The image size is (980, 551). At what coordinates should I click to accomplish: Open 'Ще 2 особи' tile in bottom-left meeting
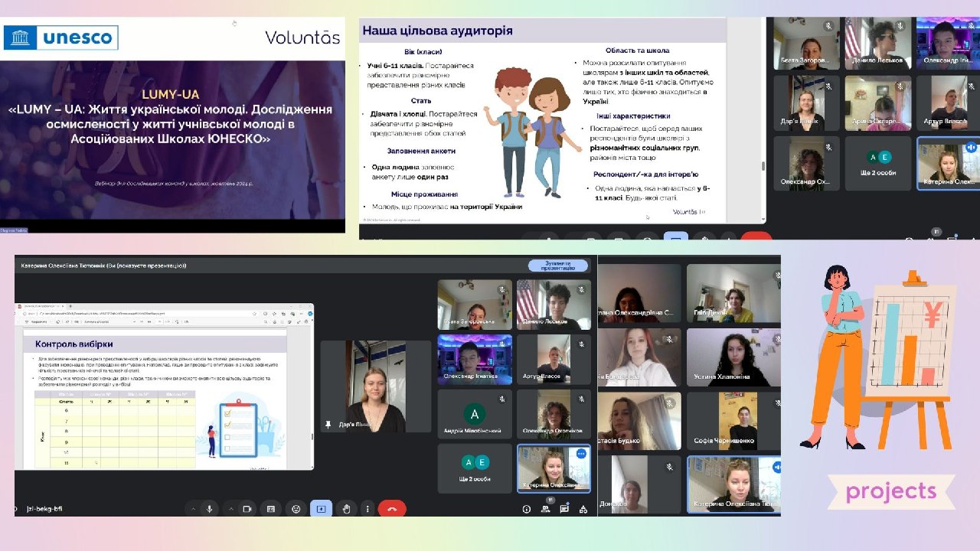coord(475,468)
